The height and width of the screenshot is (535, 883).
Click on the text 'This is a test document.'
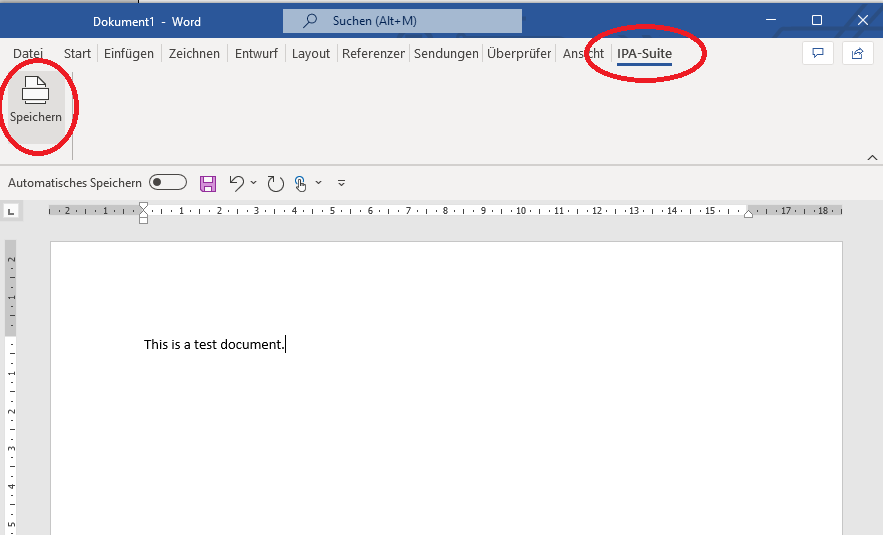[x=213, y=345]
